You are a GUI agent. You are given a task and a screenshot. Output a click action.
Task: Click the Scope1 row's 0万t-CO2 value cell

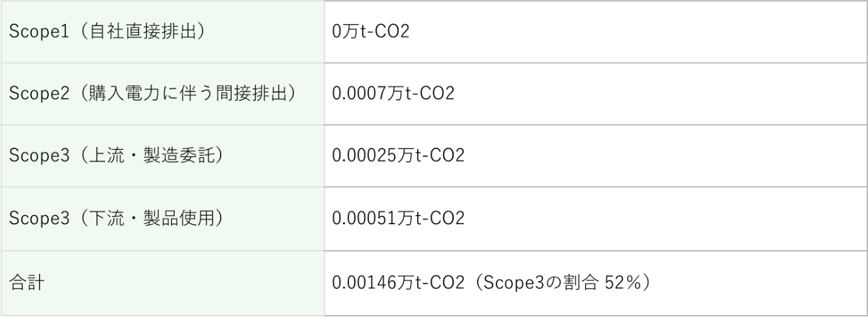(x=370, y=32)
